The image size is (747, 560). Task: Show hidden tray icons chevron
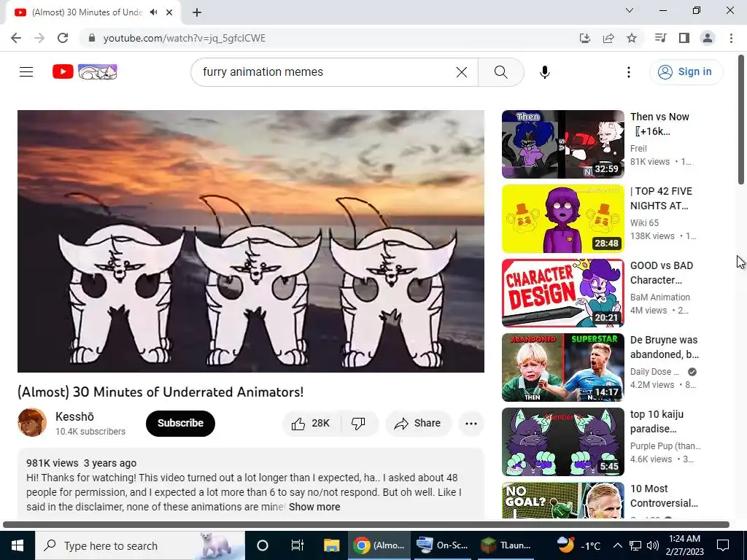coord(617,545)
